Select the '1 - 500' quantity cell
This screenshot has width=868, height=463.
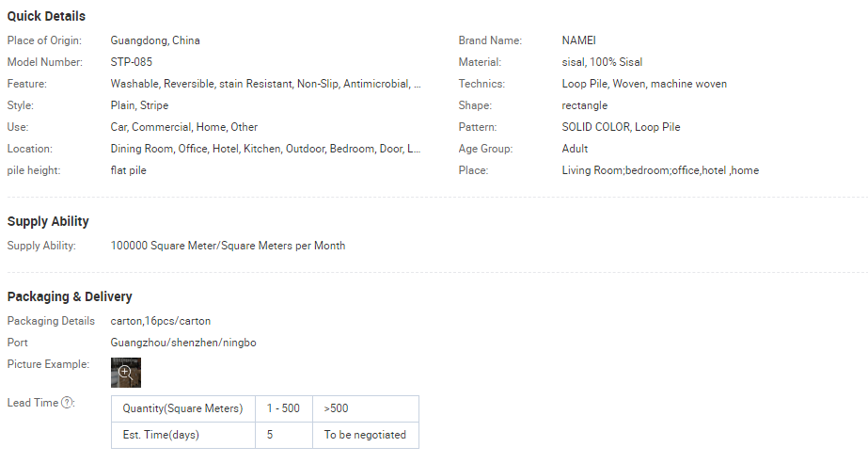[283, 408]
